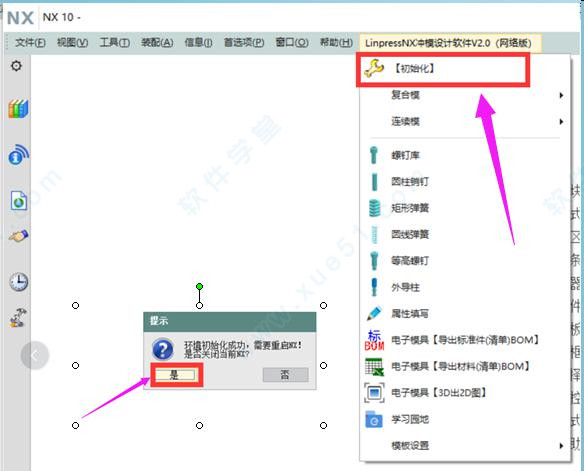This screenshot has width=584, height=471.
Task: Click the 是 button in prompt dialog
Action: click(x=175, y=375)
